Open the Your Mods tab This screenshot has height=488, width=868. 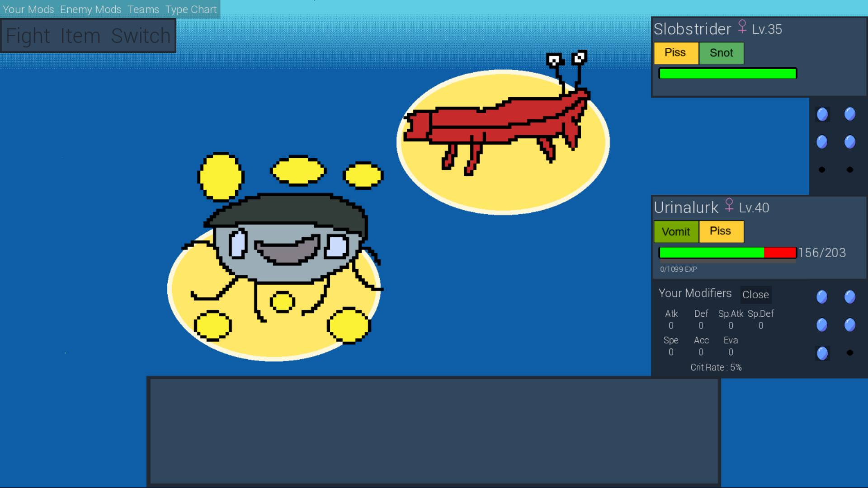tap(28, 9)
